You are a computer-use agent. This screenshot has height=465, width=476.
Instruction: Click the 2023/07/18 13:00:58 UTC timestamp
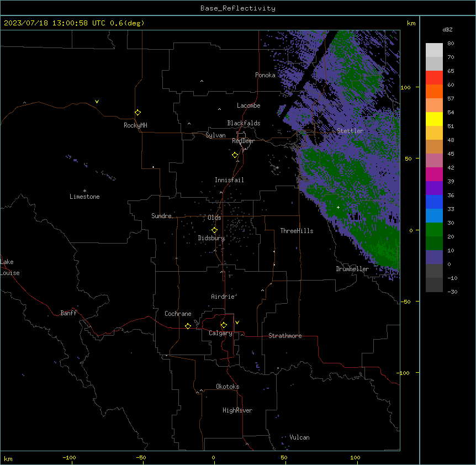56,23
